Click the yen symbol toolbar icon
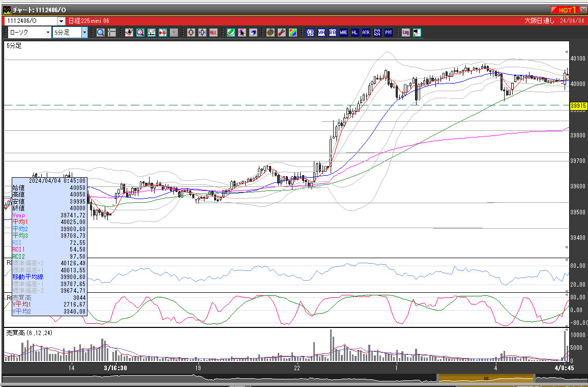 163,33
